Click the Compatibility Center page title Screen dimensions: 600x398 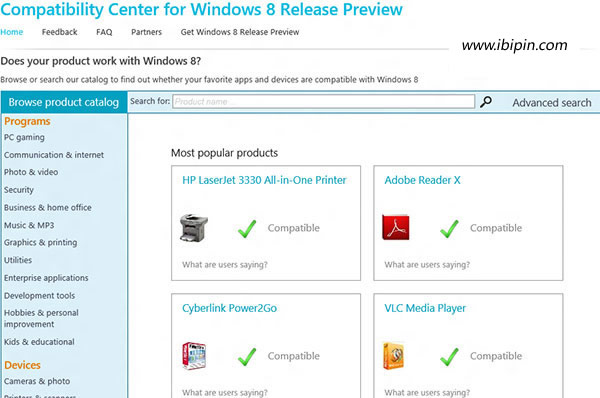click(x=201, y=10)
